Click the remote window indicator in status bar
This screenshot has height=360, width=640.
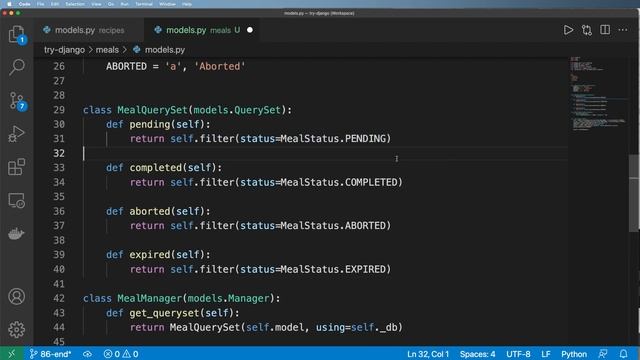[x=11, y=354]
